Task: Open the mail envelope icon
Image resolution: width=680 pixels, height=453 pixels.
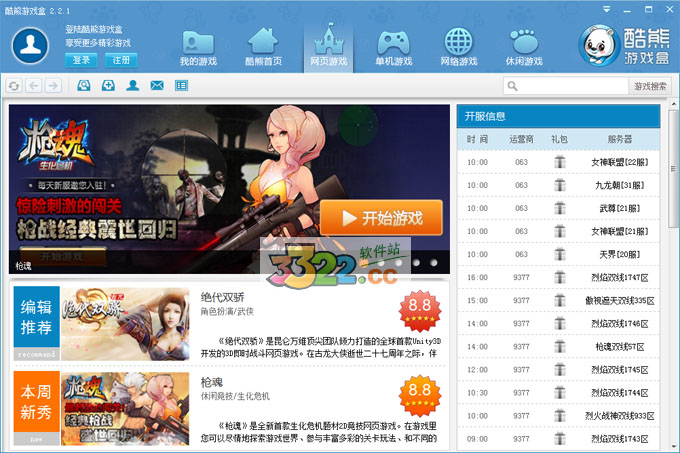Action: coord(157,85)
